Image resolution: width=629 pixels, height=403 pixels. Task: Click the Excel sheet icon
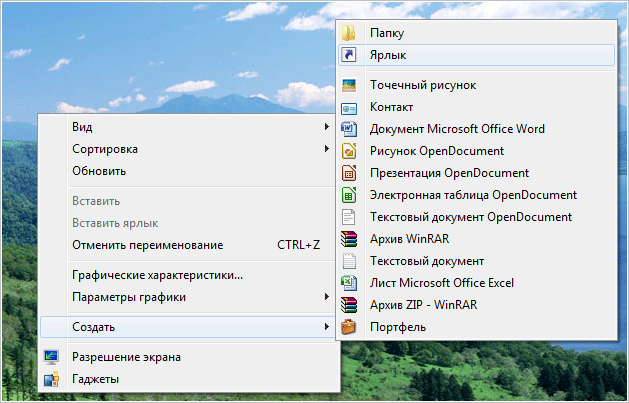[x=349, y=283]
